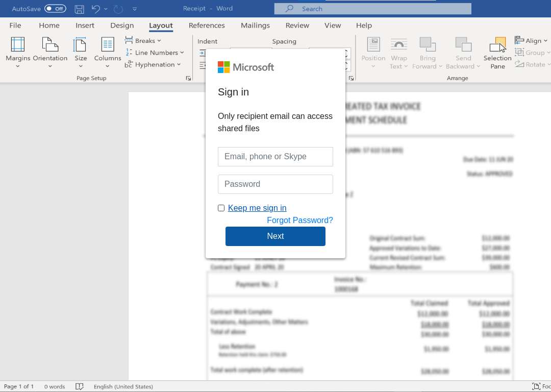Click 'Page 1 of 1' in status bar

pyautogui.click(x=19, y=386)
